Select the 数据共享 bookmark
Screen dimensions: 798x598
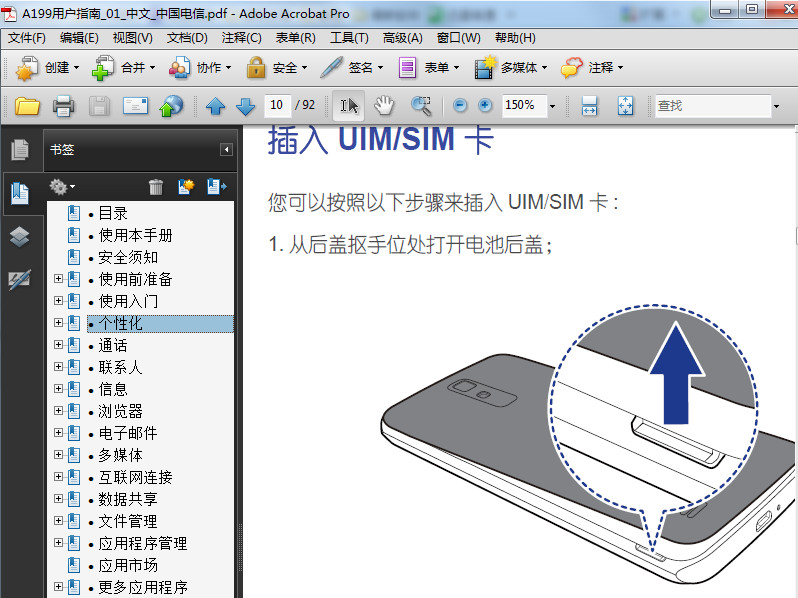pyautogui.click(x=128, y=499)
